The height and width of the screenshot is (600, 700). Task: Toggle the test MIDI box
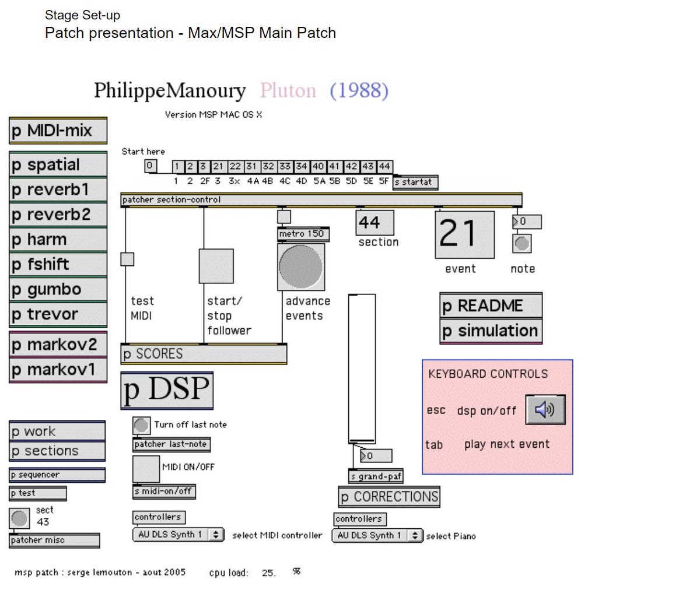(127, 259)
